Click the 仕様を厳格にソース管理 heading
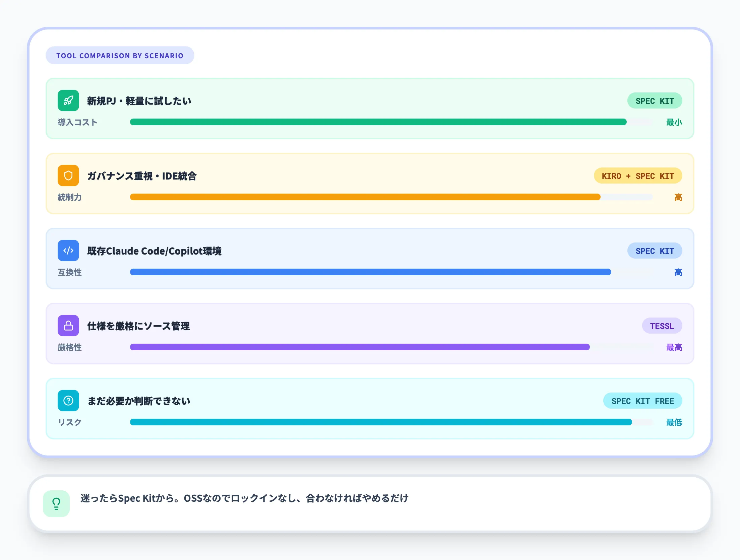740x560 pixels. point(138,326)
